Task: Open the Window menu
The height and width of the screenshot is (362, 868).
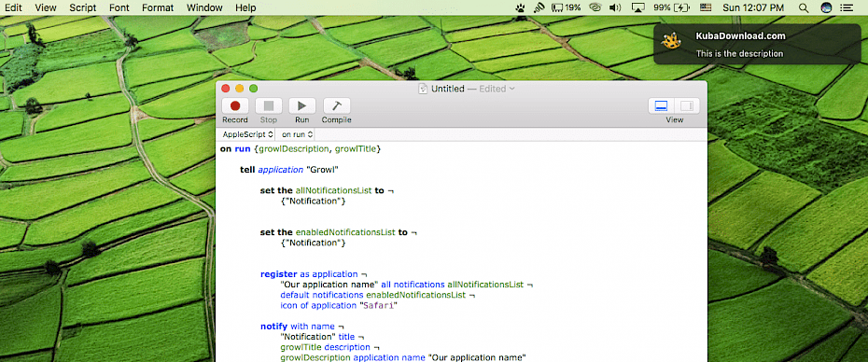Action: coord(204,7)
